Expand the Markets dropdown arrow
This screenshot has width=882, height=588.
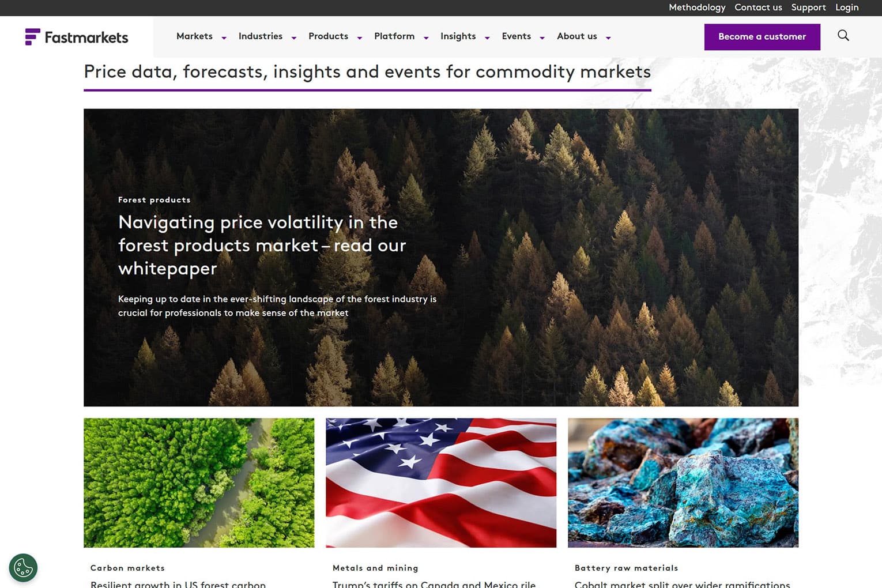224,37
